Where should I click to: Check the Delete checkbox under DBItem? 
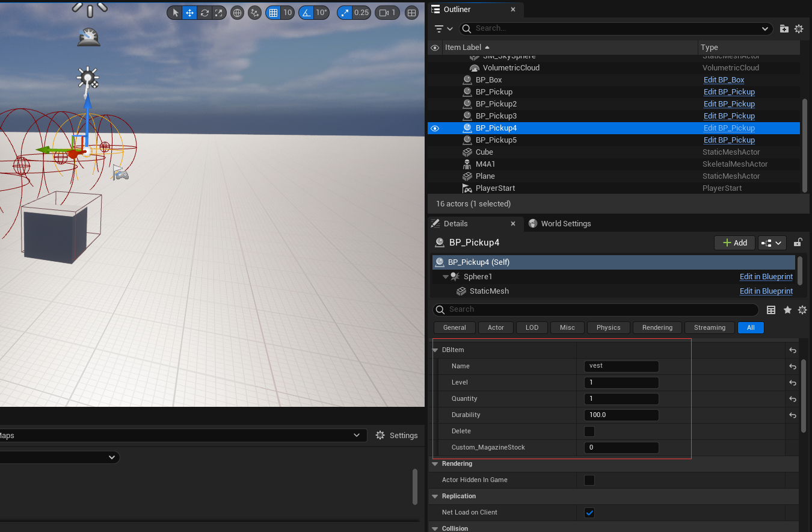589,431
